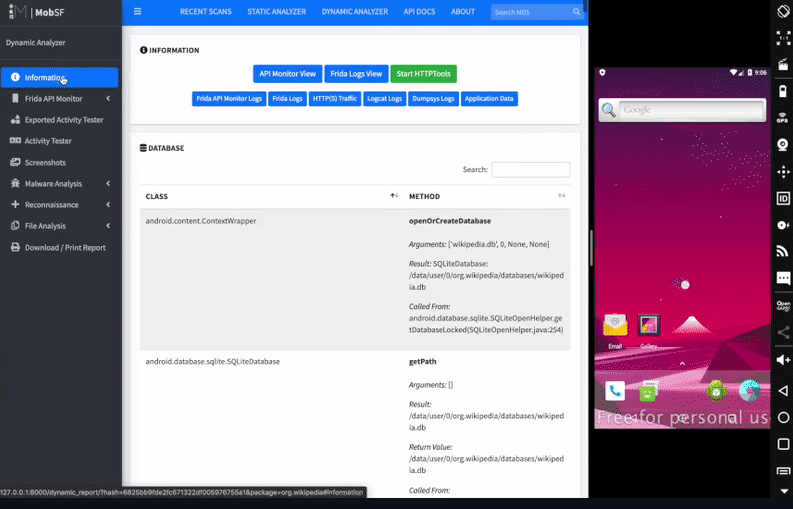Open DYNAMIC ANALYZER in top navigation
This screenshot has width=793, height=509.
tap(355, 12)
